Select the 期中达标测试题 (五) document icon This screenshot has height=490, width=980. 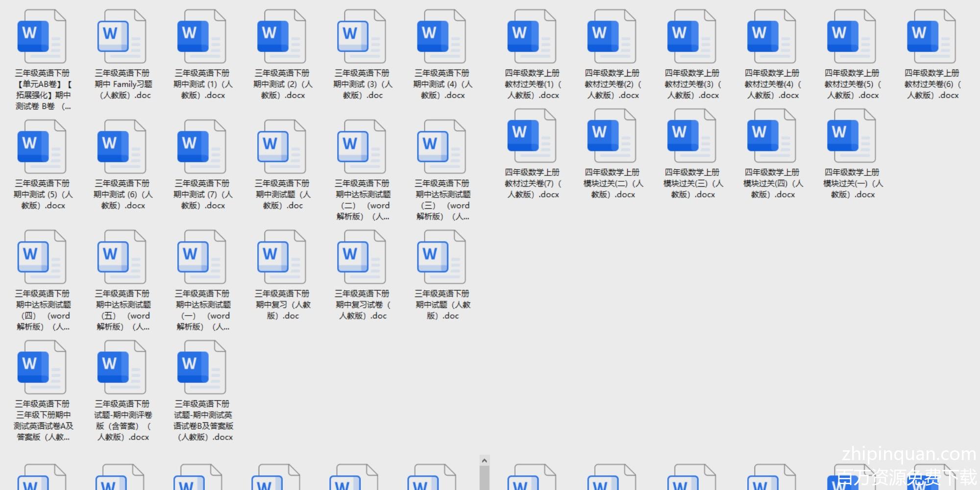point(122,257)
